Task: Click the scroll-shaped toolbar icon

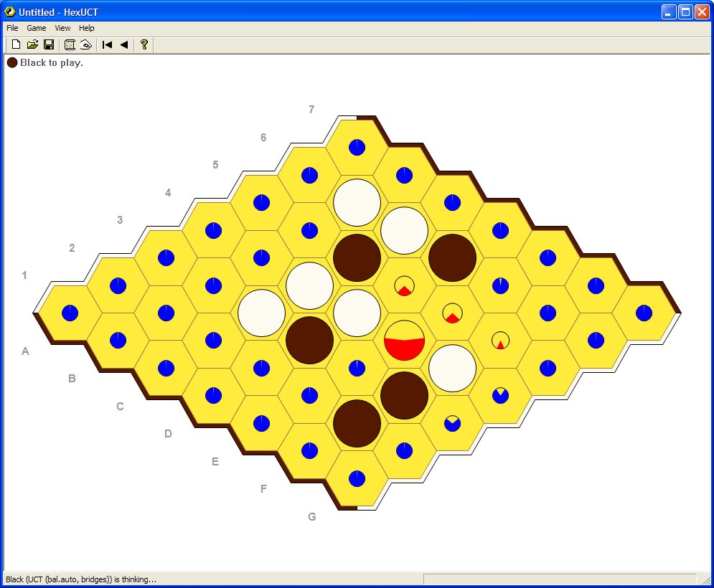Action: tap(70, 44)
